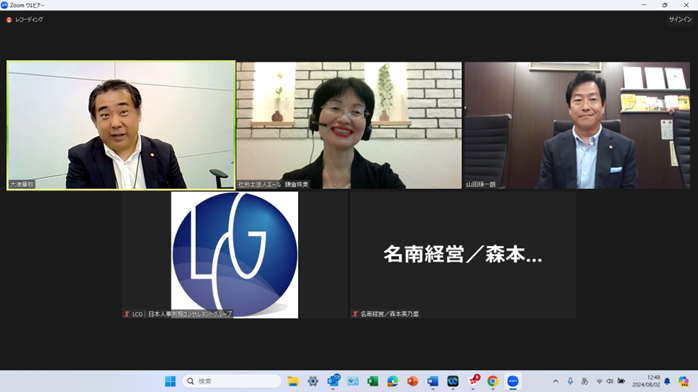698x392 pixels.
Task: Toggle the Japanese IME input mode indicator
Action: tap(584, 381)
